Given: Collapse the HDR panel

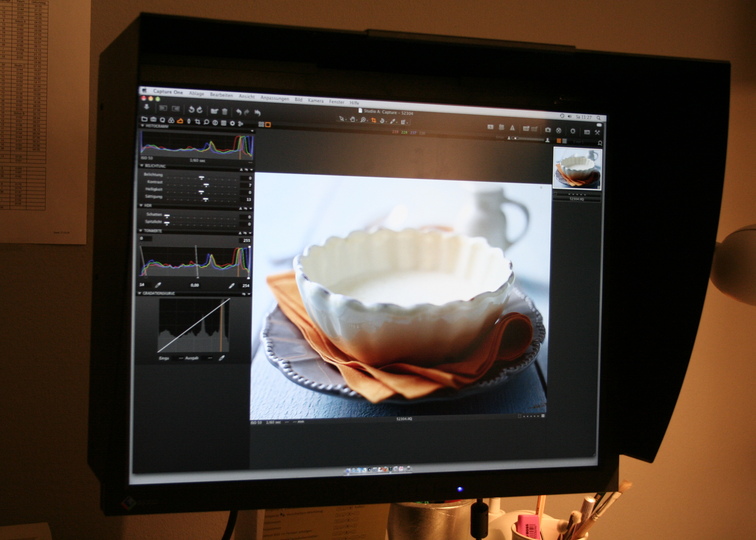Looking at the screenshot, I should click(143, 204).
